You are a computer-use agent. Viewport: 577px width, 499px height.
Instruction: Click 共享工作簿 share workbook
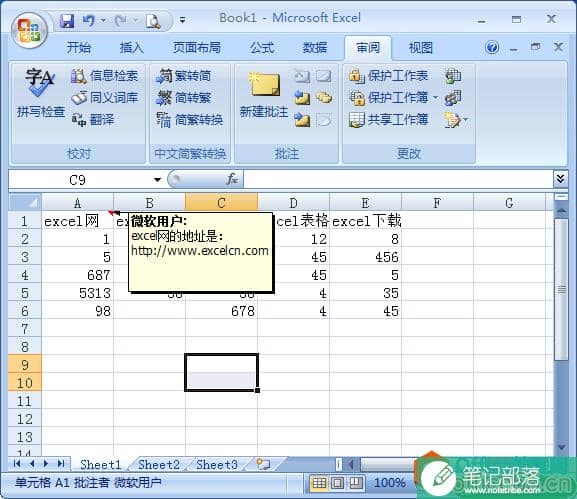click(x=388, y=120)
